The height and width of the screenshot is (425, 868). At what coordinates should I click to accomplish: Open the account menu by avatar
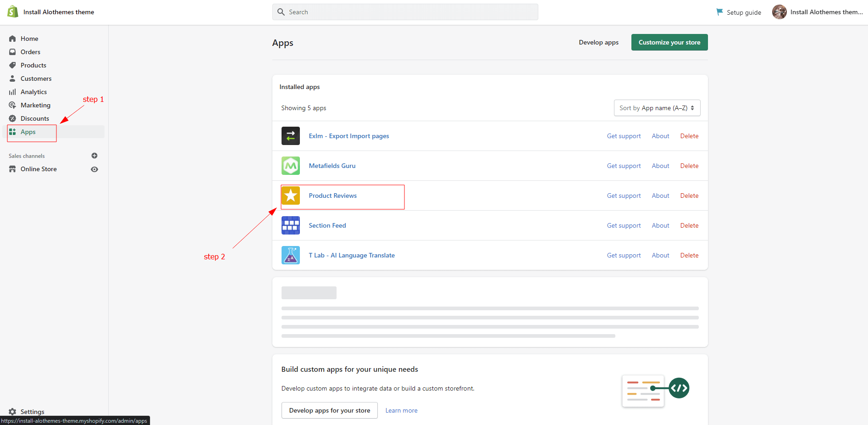[779, 12]
